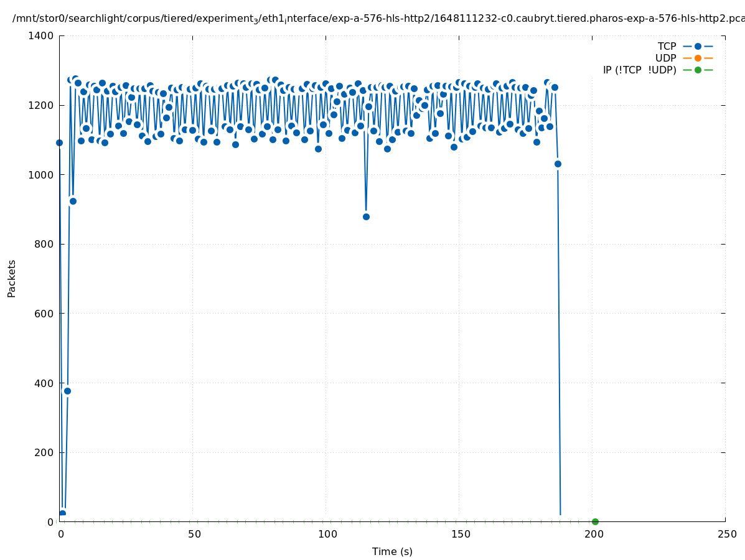Click the 1400 y-axis tick label
This screenshot has width=745, height=560.
click(41, 36)
